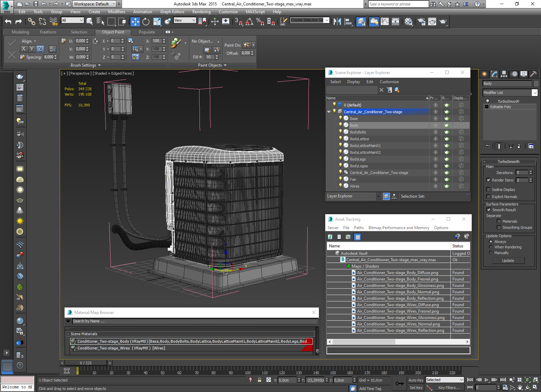Toggle the Render Iters checkbox

(488, 180)
